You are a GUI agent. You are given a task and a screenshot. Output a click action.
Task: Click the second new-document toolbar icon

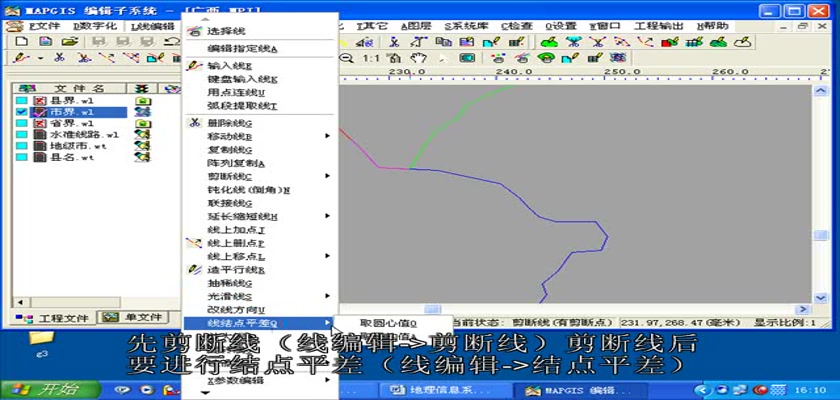click(46, 42)
